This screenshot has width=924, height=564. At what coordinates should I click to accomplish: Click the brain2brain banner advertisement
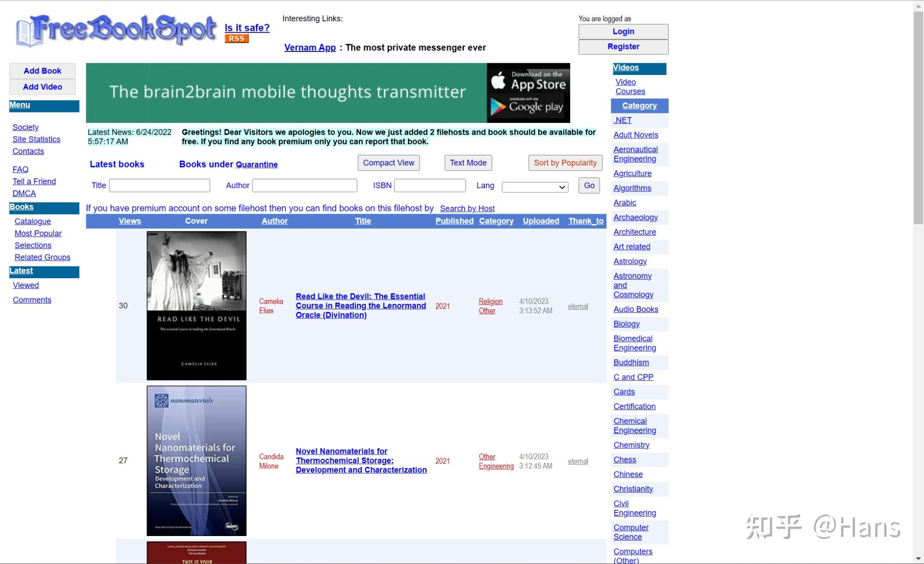click(x=286, y=93)
